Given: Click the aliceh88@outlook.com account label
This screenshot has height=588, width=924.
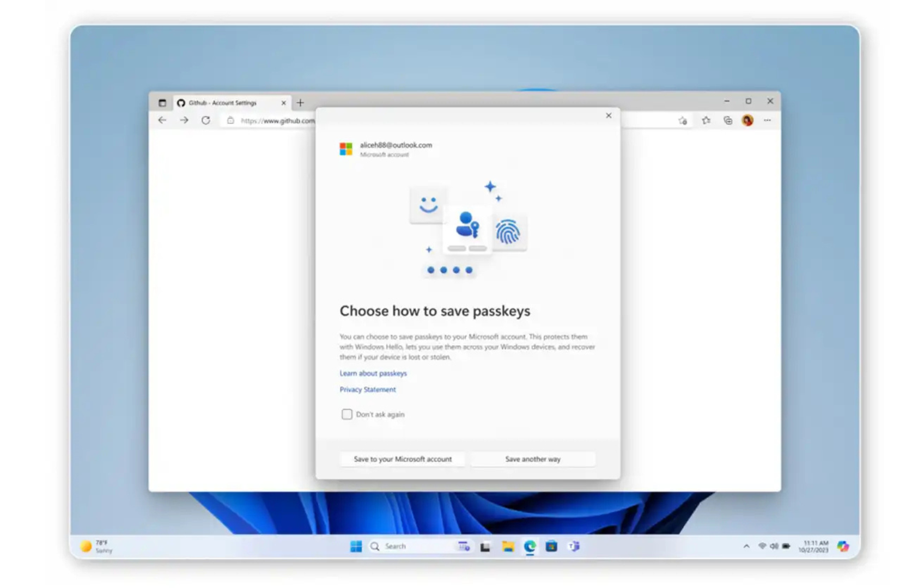Looking at the screenshot, I should [396, 145].
